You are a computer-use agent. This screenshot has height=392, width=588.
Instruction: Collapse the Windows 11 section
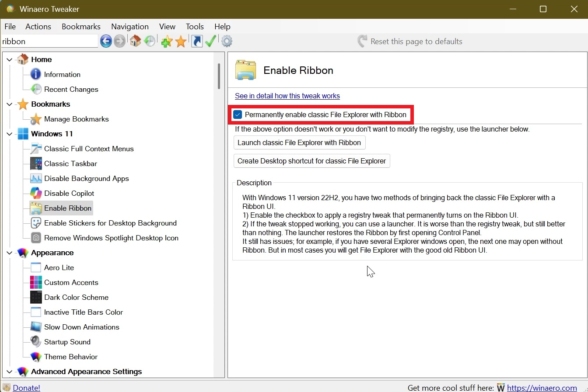coord(9,134)
